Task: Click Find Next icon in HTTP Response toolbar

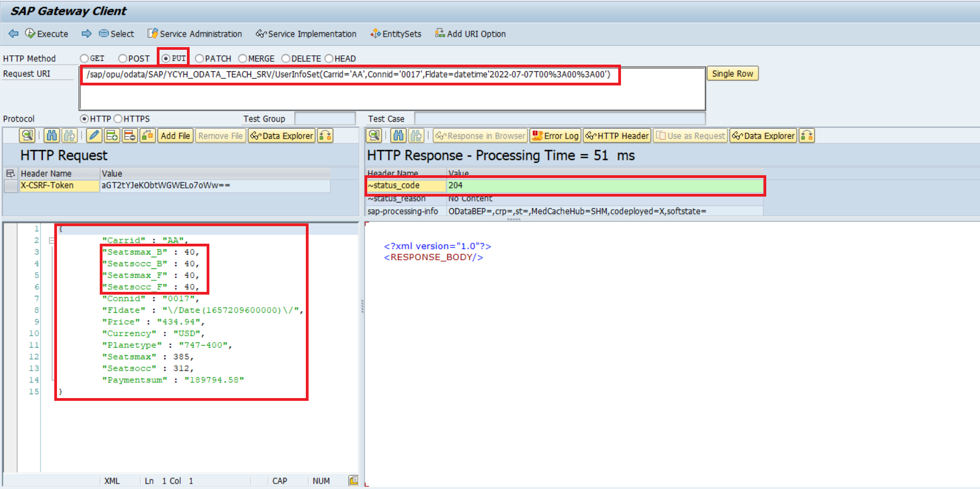Action: tap(417, 136)
